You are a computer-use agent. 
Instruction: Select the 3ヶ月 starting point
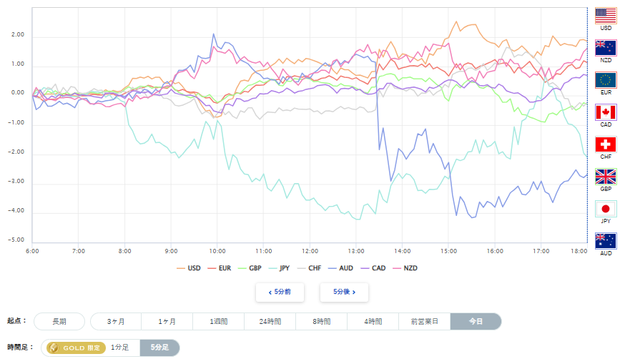(116, 321)
